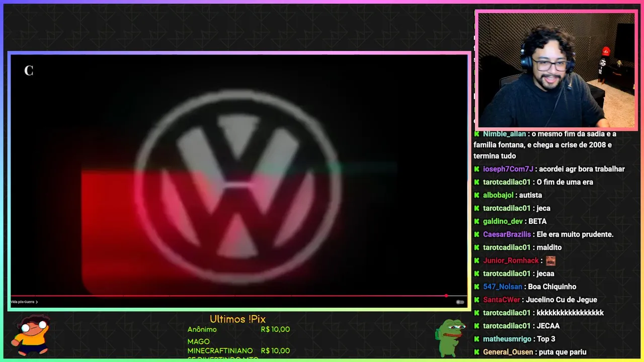Click the 'maldito' chat message
Screen dimensions: 644x362
(549, 247)
